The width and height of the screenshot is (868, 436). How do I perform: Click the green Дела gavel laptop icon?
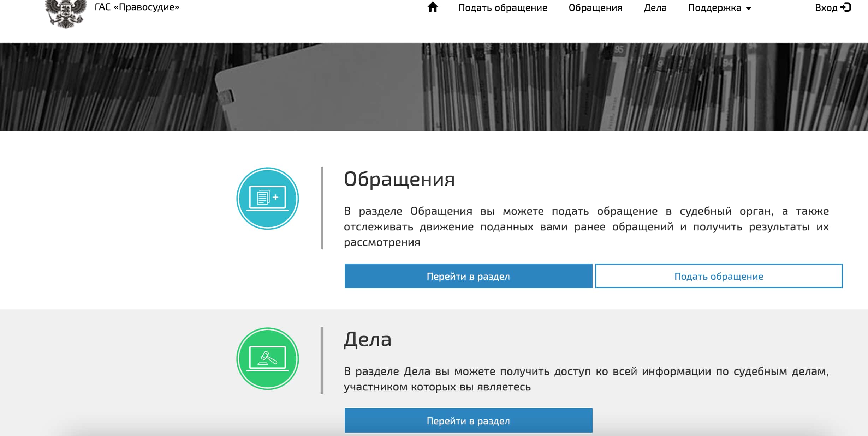267,359
